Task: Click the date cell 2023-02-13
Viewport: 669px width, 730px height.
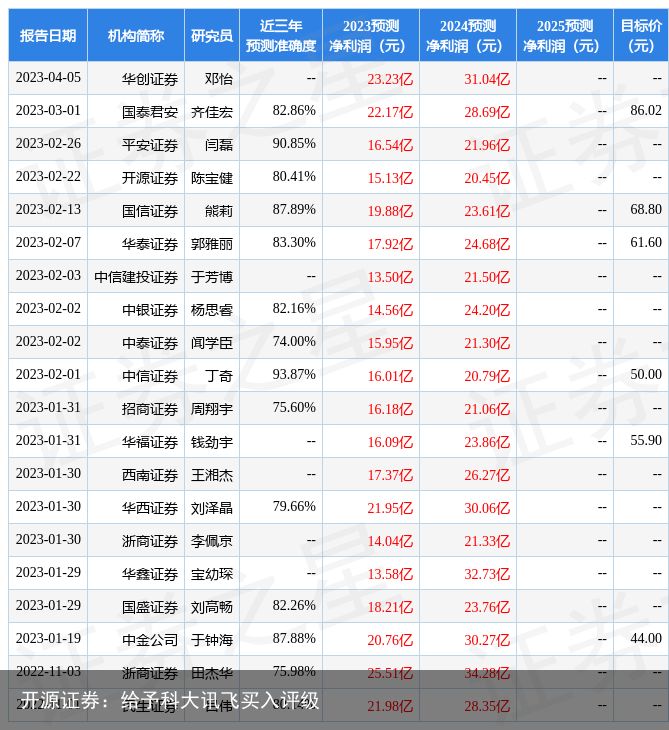Action: click(48, 210)
